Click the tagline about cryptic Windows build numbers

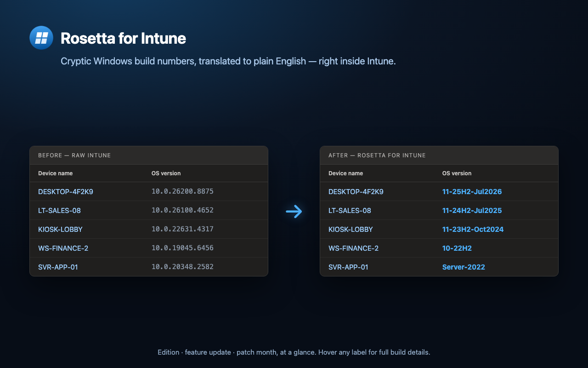[228, 61]
